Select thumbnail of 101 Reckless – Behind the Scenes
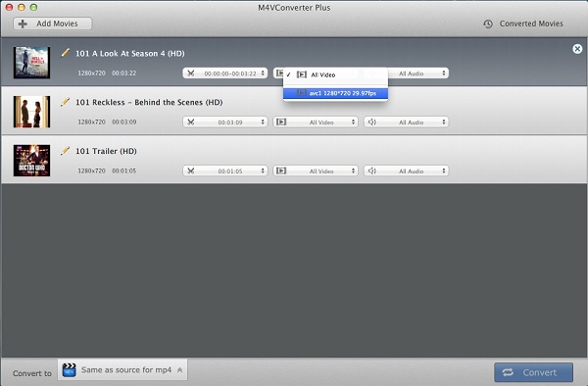Image resolution: width=588 pixels, height=386 pixels. tap(31, 112)
